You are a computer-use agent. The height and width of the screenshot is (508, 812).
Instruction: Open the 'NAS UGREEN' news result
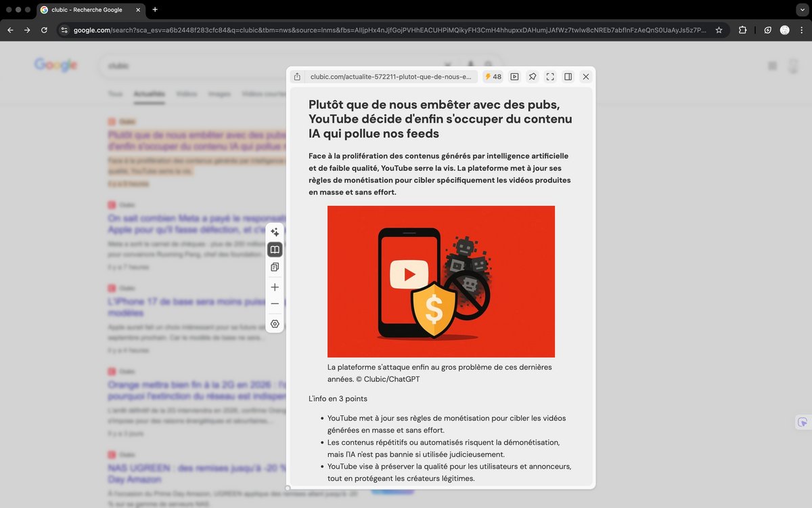pos(196,473)
